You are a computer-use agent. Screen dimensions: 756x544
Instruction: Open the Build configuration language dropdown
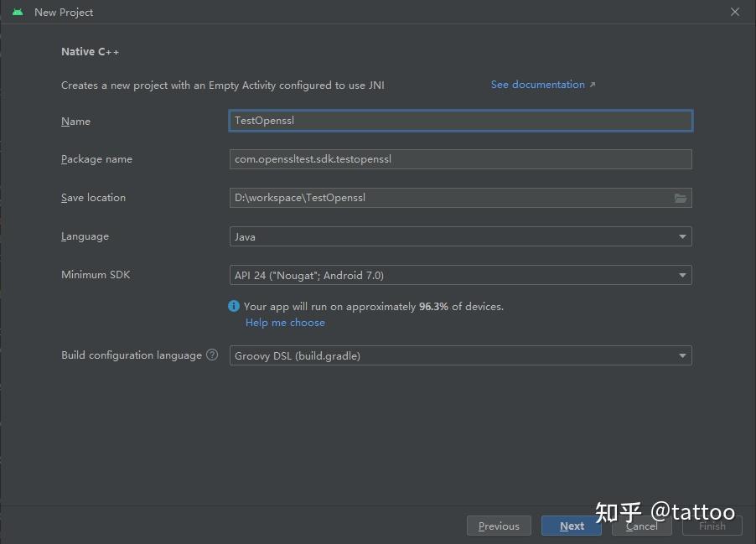[460, 355]
